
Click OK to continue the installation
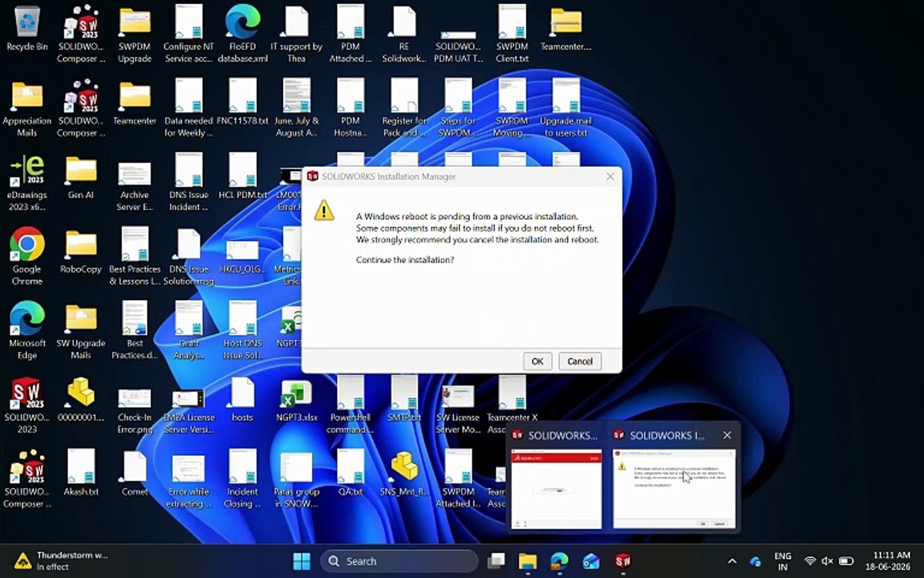tap(537, 361)
